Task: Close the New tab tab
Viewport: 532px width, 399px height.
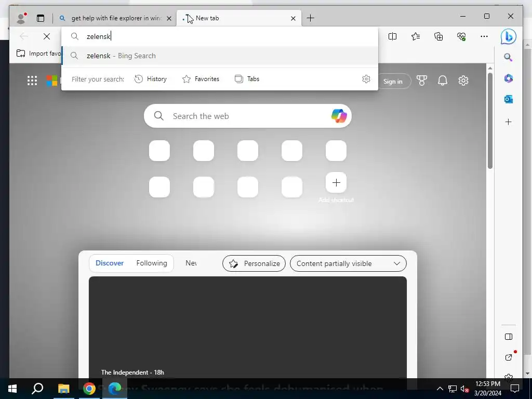Action: click(x=293, y=18)
